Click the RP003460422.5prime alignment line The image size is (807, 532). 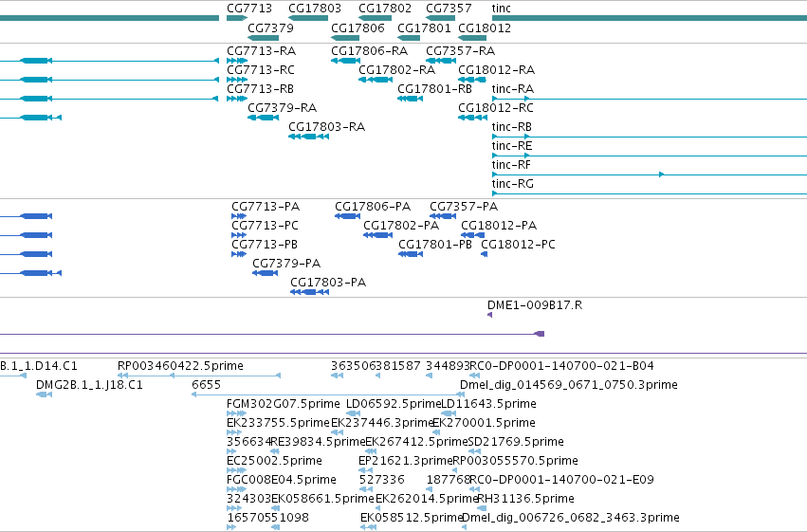[199, 376]
